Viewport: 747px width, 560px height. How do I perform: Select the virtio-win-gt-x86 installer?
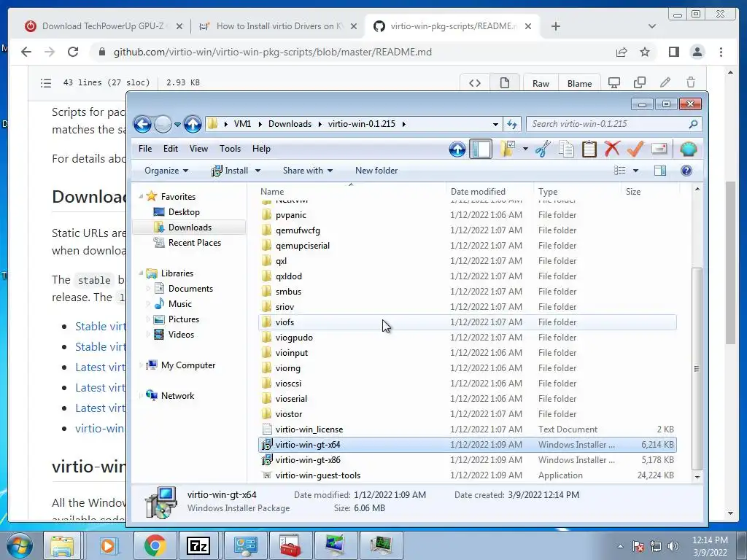(x=468, y=460)
